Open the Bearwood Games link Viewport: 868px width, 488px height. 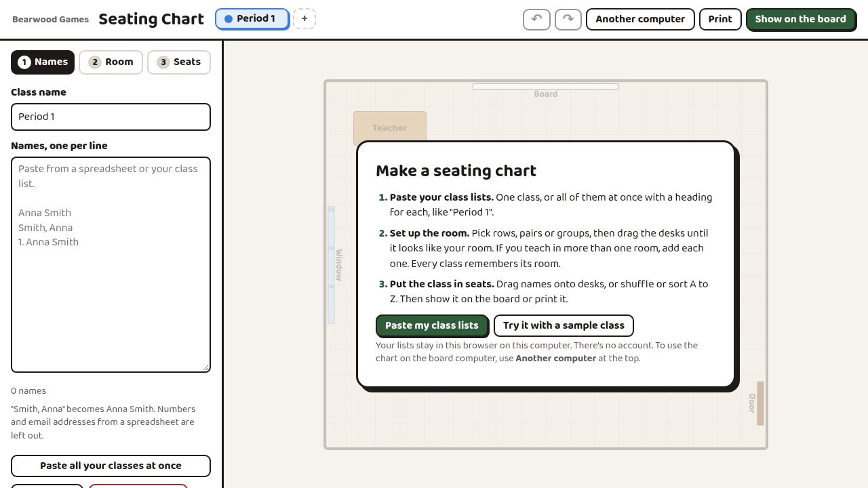pos(50,20)
